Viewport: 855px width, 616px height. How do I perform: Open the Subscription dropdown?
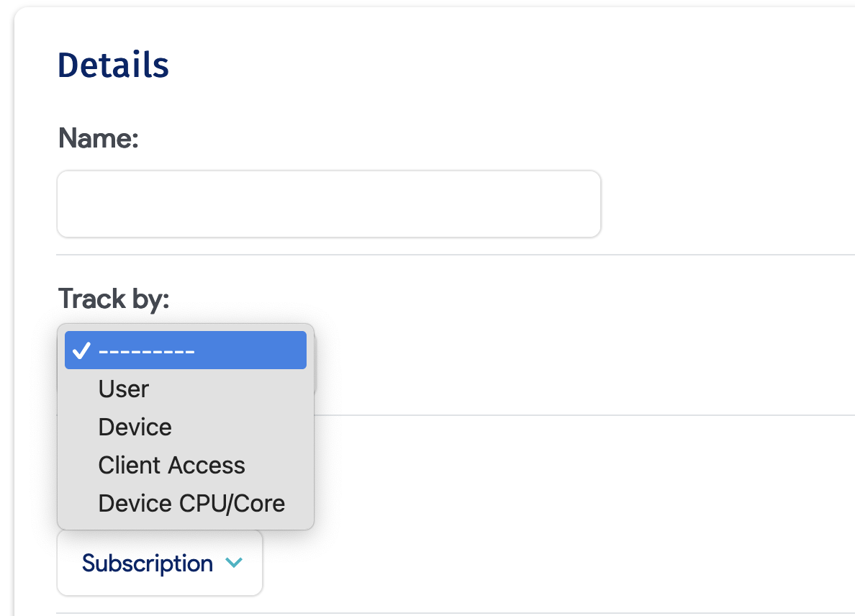click(x=160, y=563)
